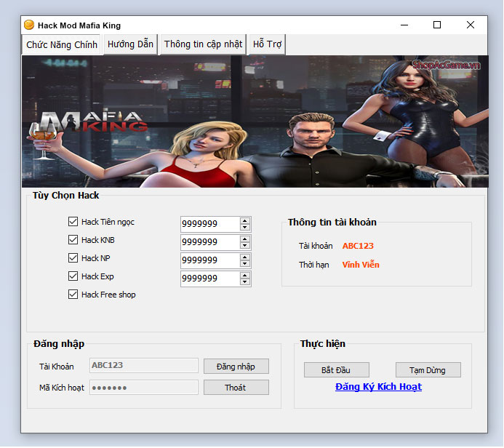This screenshot has height=448, width=504.
Task: Click the Vĩnh Viễn expiry text
Action: [x=361, y=265]
